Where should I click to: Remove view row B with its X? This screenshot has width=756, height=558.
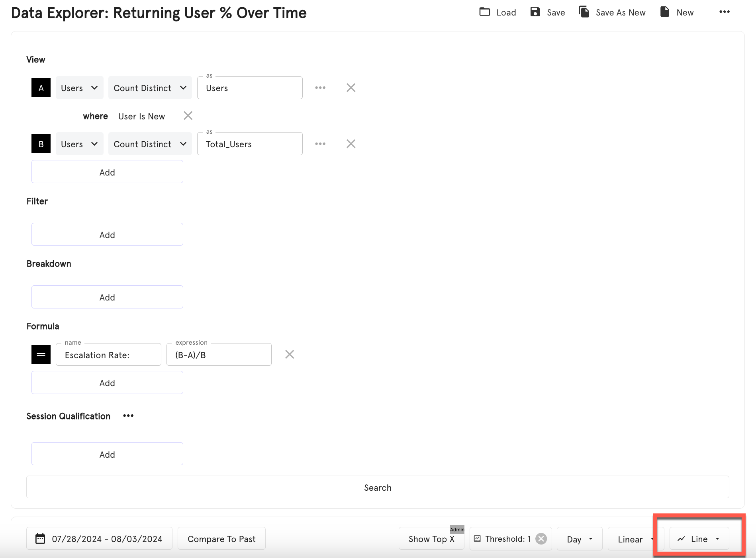pyautogui.click(x=351, y=144)
